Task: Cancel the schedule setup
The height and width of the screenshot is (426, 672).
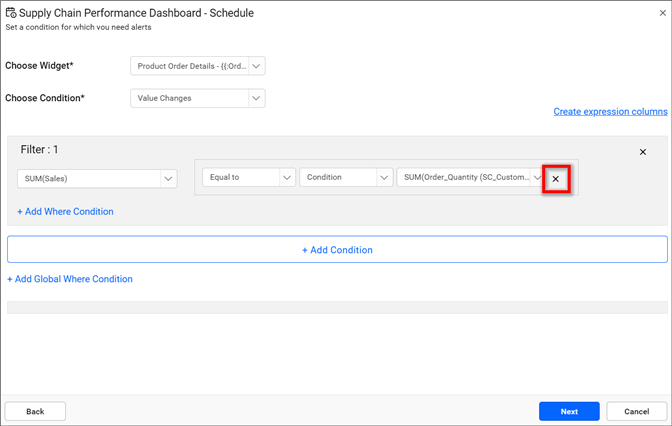Action: point(636,411)
